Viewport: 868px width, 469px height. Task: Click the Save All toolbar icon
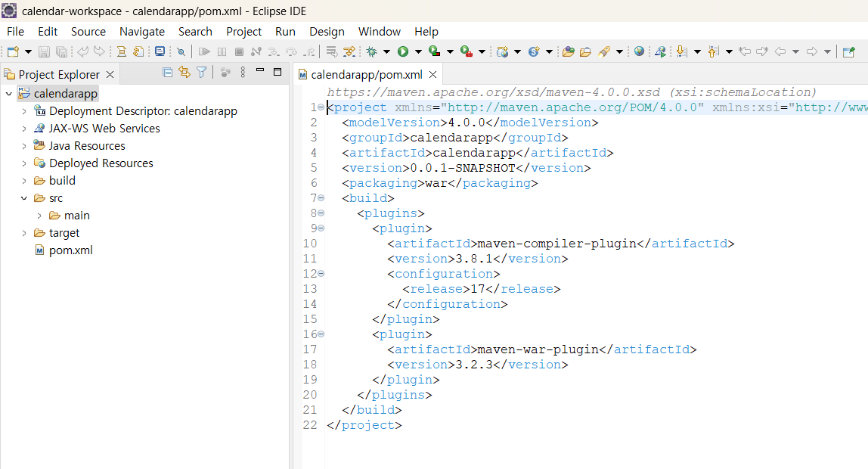click(61, 51)
